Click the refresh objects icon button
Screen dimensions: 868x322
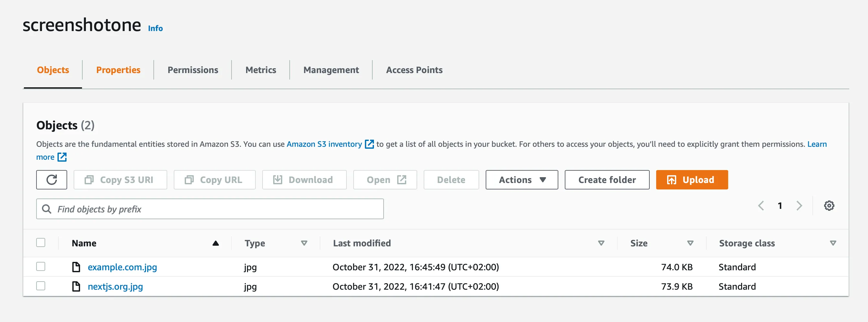[52, 180]
